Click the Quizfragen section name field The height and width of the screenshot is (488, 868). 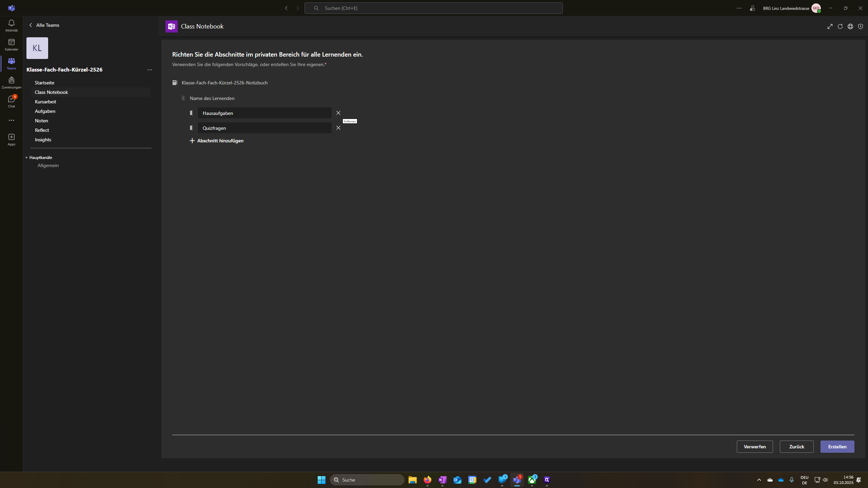point(264,128)
